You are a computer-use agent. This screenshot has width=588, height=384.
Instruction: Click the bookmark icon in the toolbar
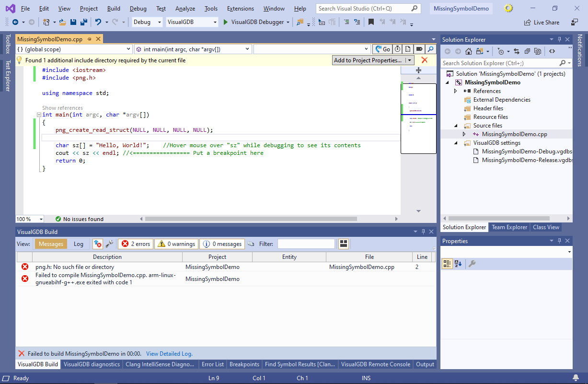click(x=371, y=22)
